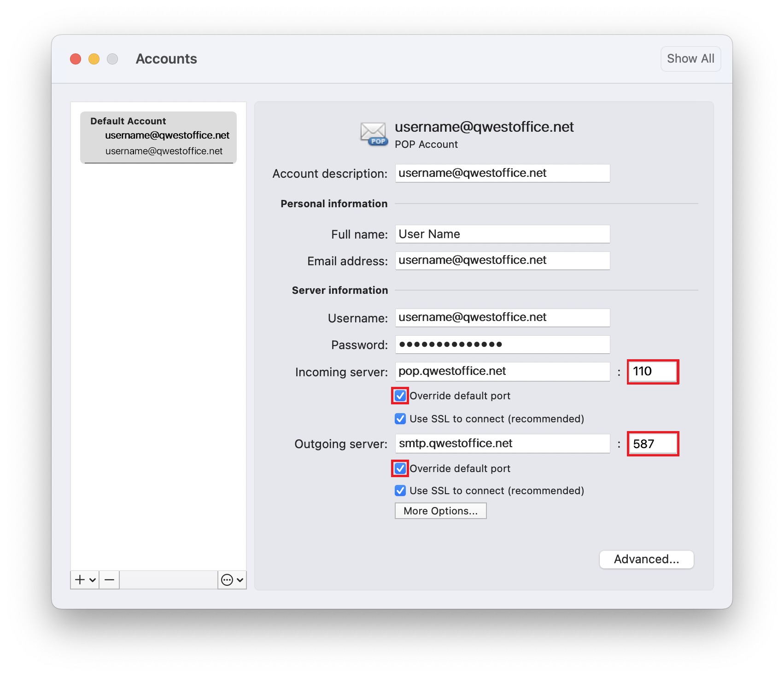784x677 pixels.
Task: Click the red close window button
Action: (76, 59)
